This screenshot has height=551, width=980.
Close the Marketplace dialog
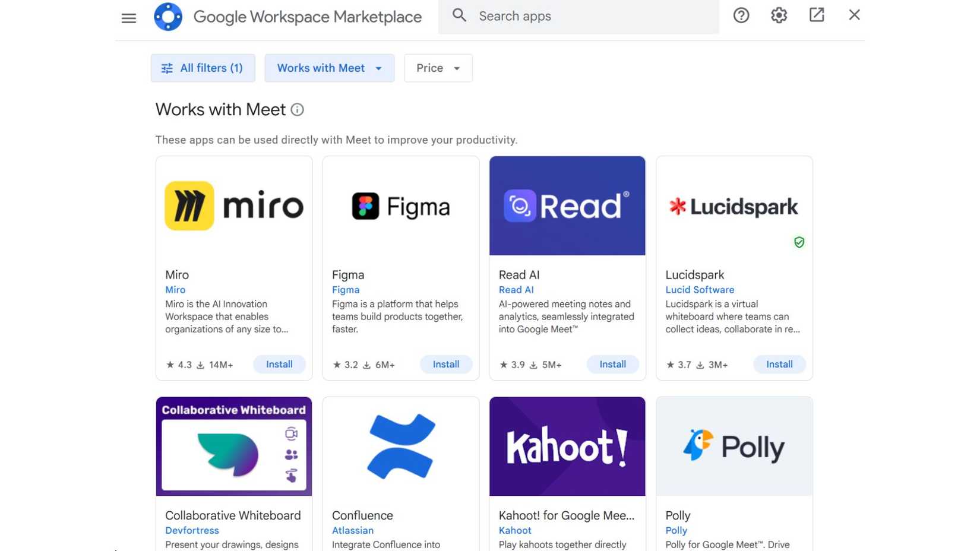pyautogui.click(x=854, y=15)
